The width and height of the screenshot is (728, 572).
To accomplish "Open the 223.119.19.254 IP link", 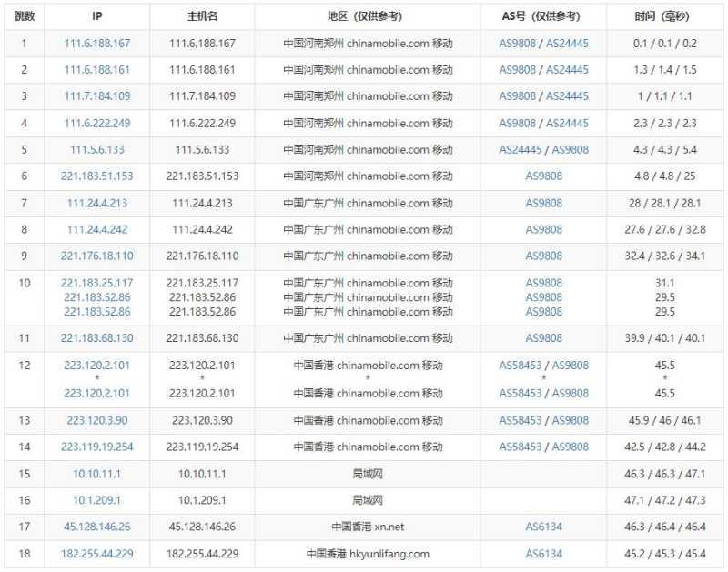I will pyautogui.click(x=97, y=447).
